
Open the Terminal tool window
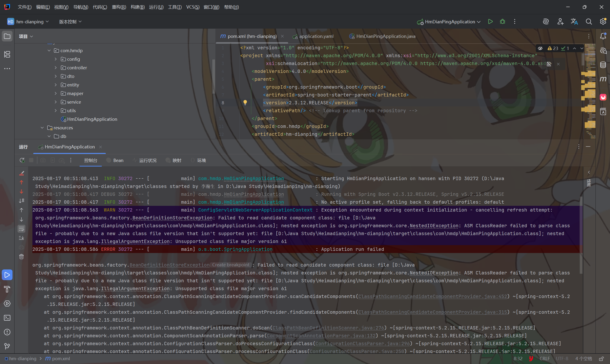(x=7, y=318)
